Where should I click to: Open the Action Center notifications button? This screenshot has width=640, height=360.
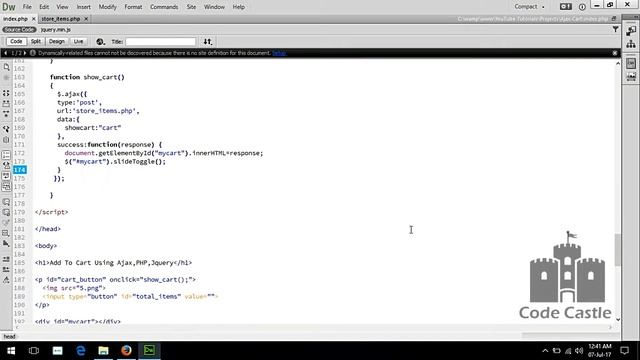pyautogui.click(x=624, y=350)
